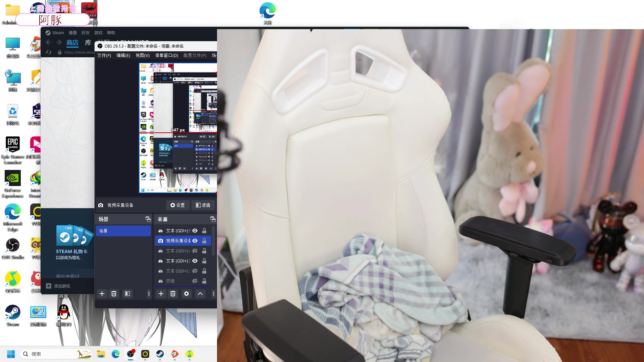Show the fifth-row hidden 文本 (GDI+) source
Viewport: 644px width, 362px height.
(x=195, y=271)
